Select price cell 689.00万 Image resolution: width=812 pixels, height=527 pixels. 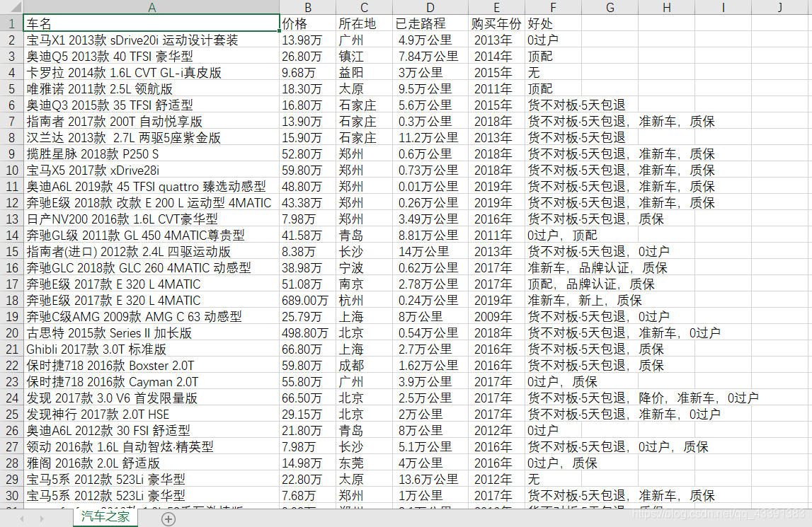308,300
